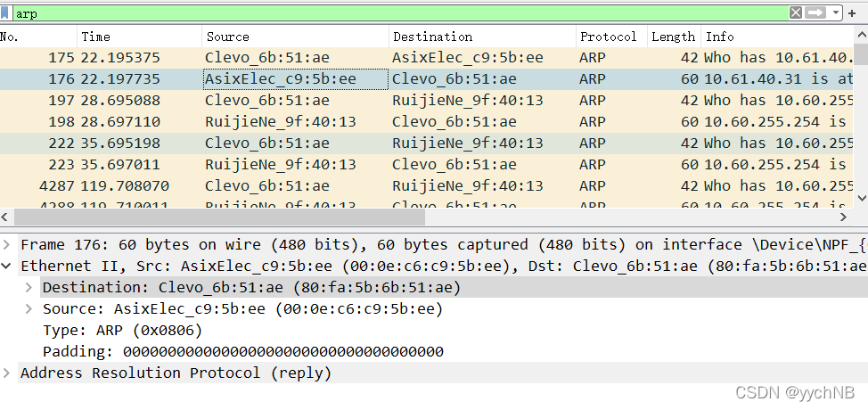Screen dimensions: 868x410
Task: Click the packet 197 destination RuijieNe_9f:40:13
Action: tap(468, 100)
